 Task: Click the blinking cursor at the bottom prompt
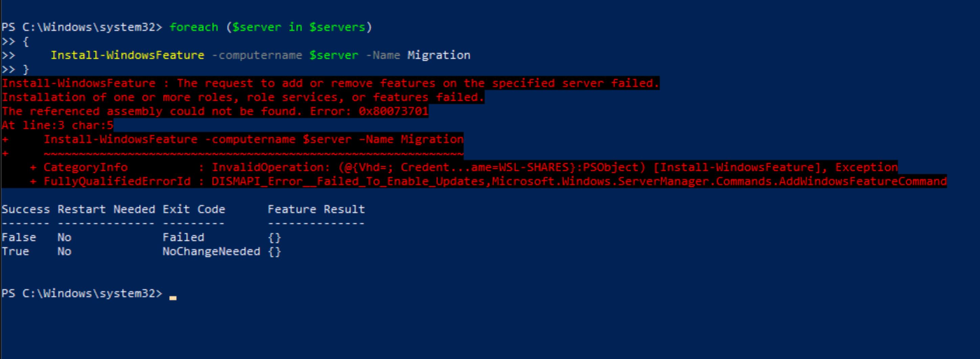click(173, 298)
